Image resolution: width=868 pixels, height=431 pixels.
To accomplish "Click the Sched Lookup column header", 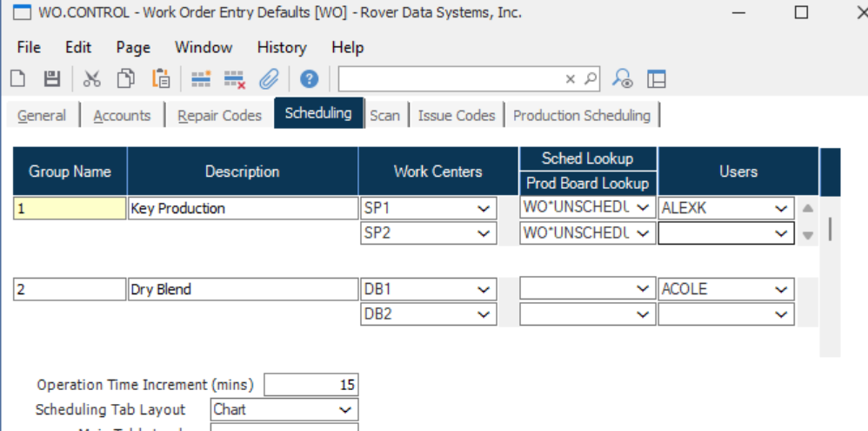I will coord(587,158).
